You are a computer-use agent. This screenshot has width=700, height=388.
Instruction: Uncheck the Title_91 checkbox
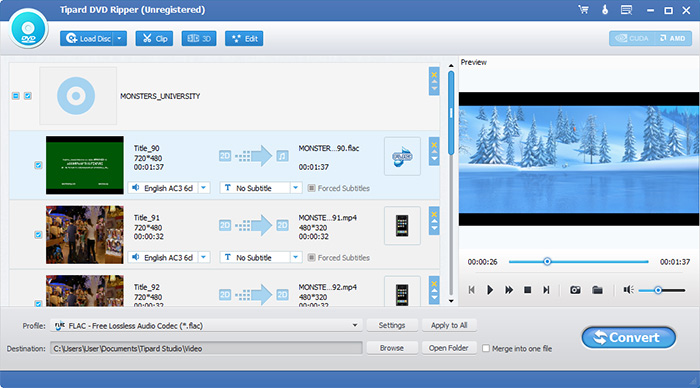coord(38,235)
